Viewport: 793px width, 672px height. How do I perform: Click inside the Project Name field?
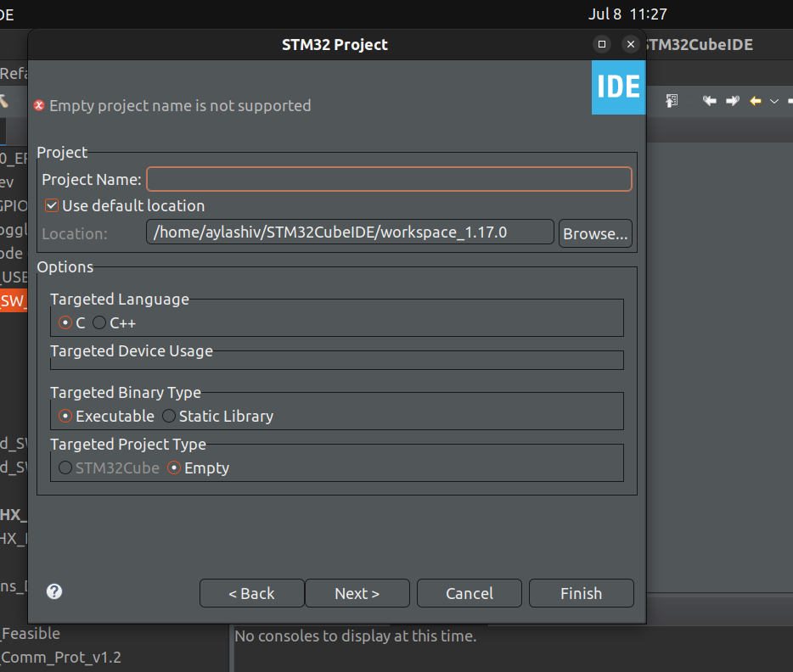389,179
